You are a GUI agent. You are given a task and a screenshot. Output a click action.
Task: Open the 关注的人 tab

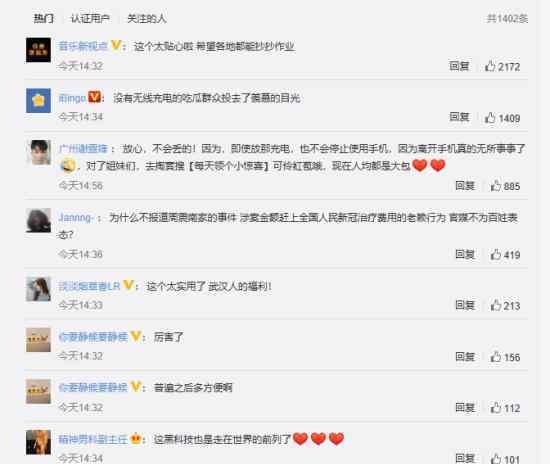[x=147, y=18]
